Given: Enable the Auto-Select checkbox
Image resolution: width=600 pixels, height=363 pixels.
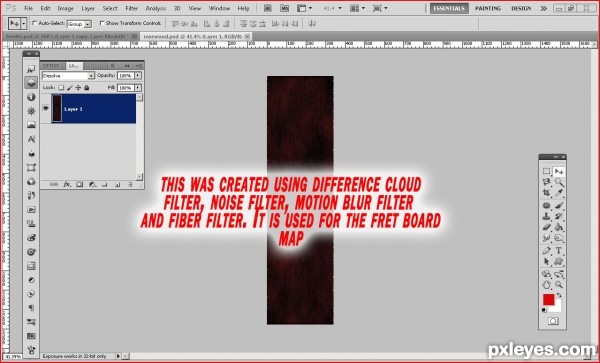Looking at the screenshot, I should (34, 23).
